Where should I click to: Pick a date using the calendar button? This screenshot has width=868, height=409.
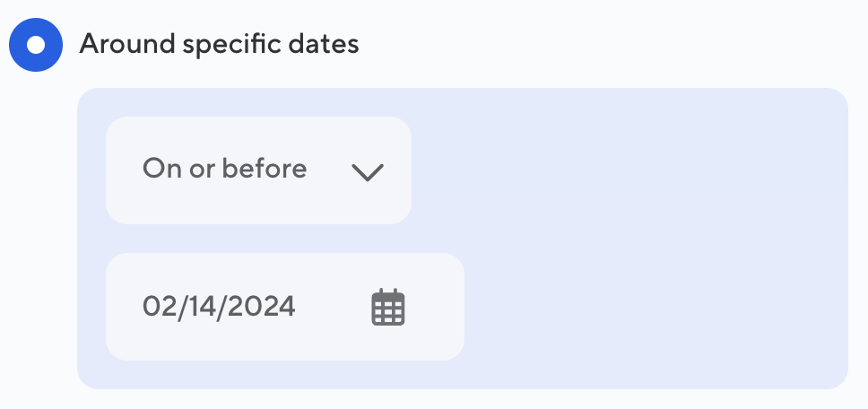(x=388, y=308)
